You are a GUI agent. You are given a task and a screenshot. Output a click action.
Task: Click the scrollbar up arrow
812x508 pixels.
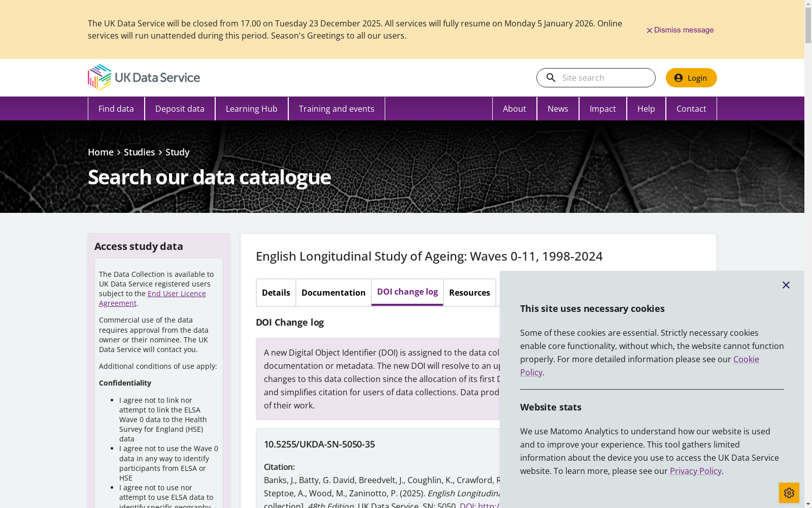tap(808, 4)
